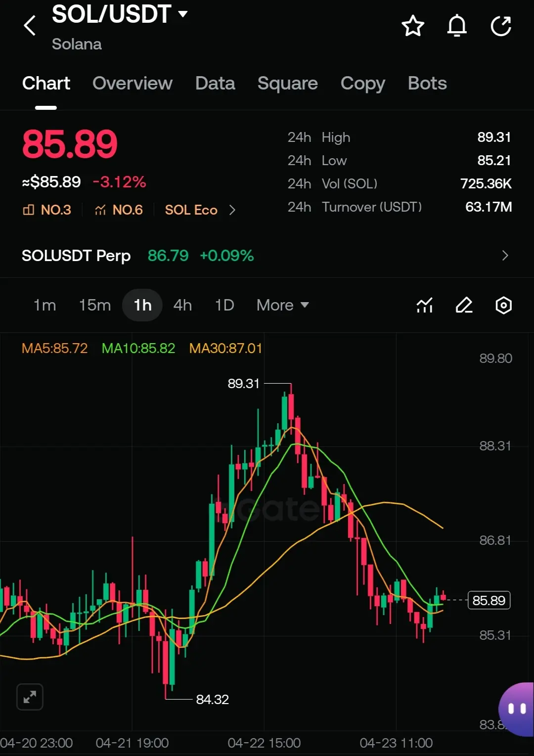Tap the MA30:87.01 indicator label
The image size is (534, 756).
225,348
